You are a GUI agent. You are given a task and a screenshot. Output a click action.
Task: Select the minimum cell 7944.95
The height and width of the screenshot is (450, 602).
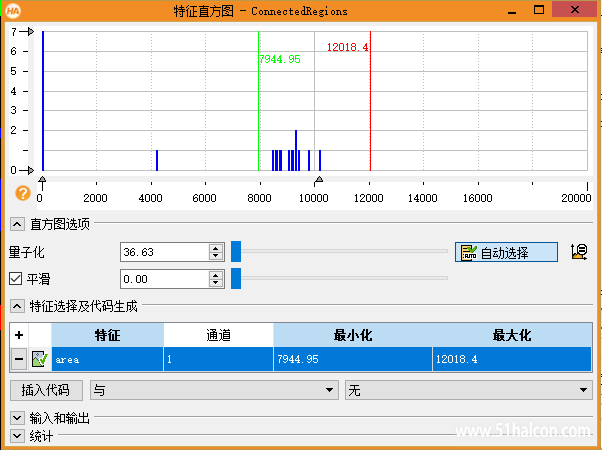coord(353,359)
